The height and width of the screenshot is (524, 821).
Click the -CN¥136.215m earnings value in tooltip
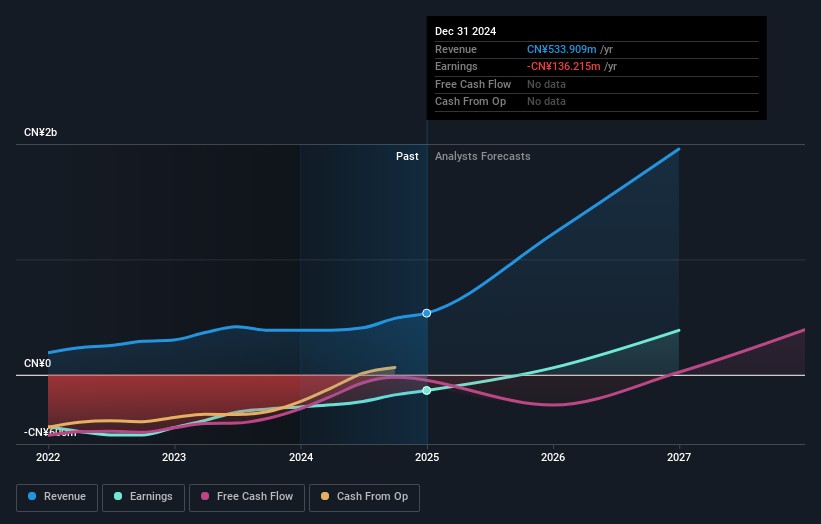coord(564,67)
